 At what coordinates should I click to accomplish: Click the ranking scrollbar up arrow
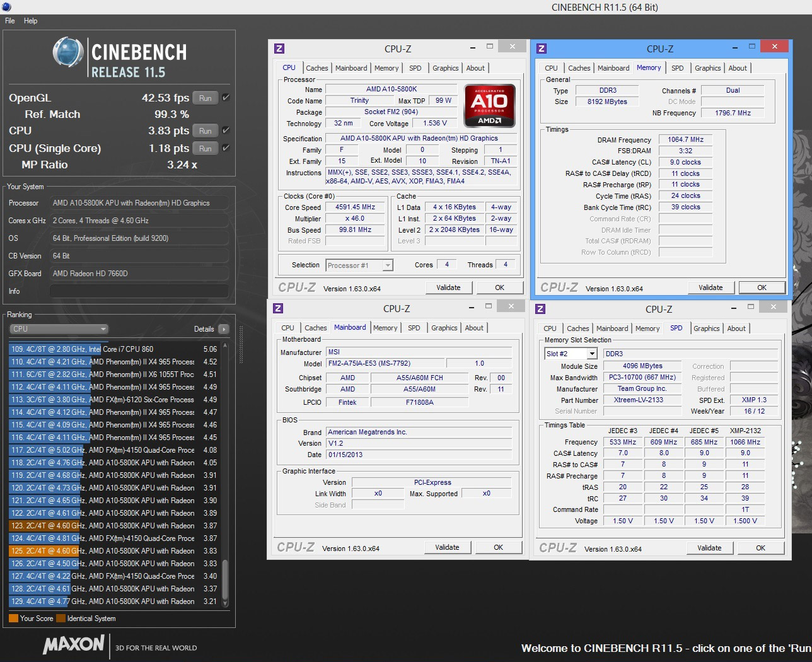tap(225, 346)
